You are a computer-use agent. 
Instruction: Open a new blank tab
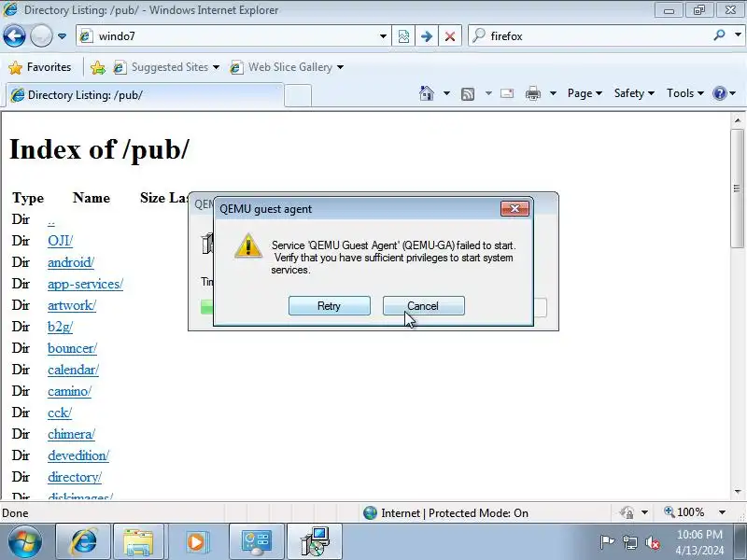pyautogui.click(x=298, y=95)
